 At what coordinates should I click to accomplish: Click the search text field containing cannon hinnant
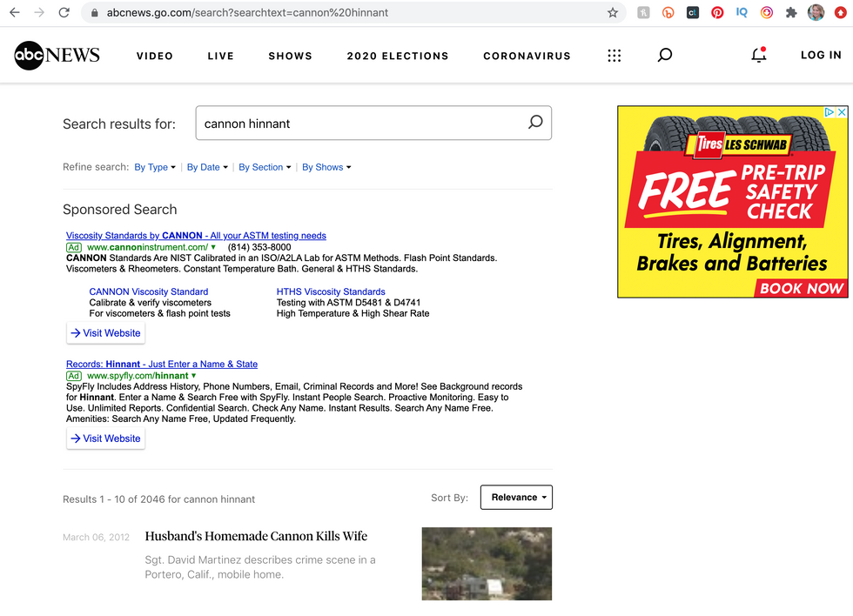click(361, 124)
